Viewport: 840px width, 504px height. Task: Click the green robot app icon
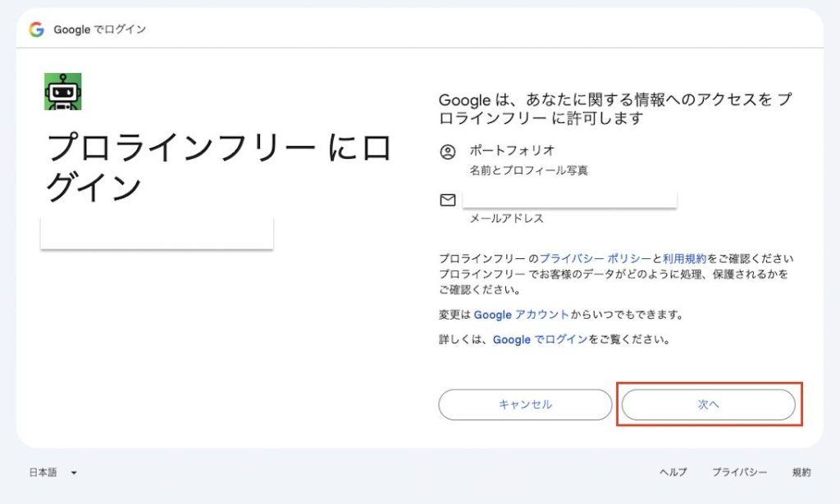point(62,92)
